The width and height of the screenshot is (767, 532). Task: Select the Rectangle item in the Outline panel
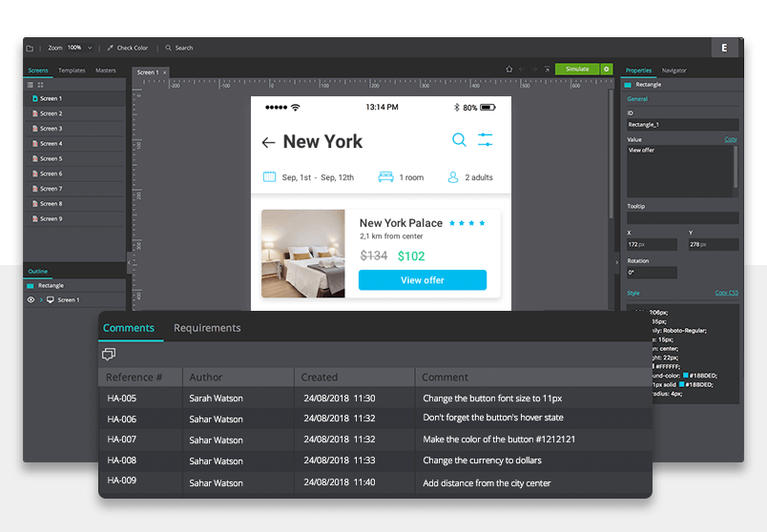[74, 286]
